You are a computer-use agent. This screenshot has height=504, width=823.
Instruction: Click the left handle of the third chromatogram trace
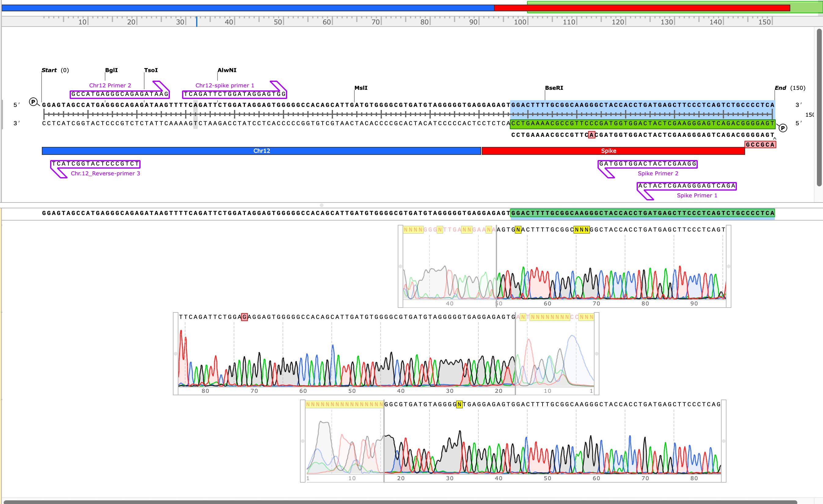303,441
